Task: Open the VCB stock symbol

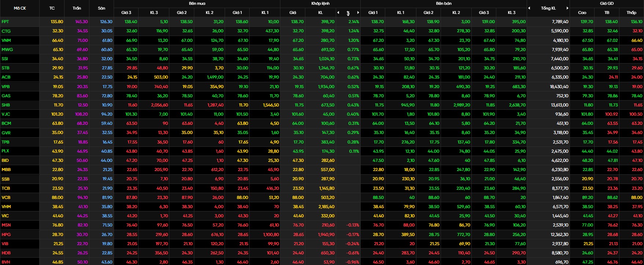Action: point(6,197)
